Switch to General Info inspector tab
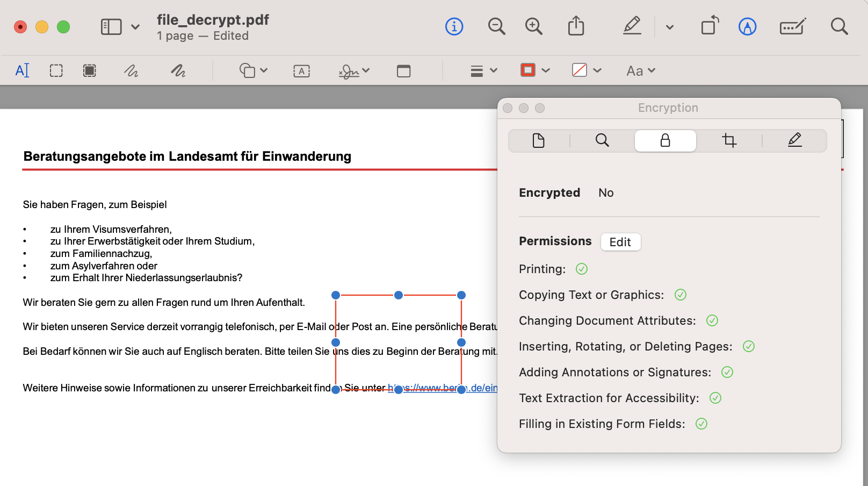The height and width of the screenshot is (486, 868). pyautogui.click(x=539, y=141)
